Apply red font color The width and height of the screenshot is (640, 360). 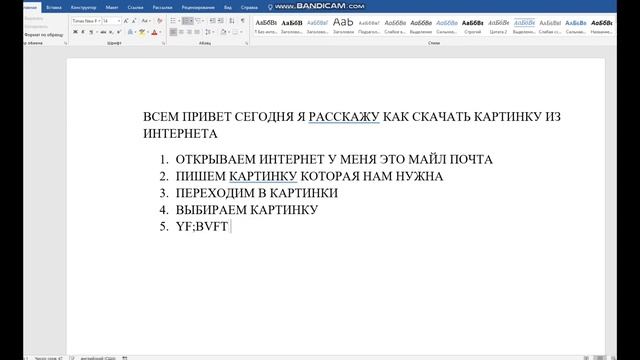coord(154,32)
